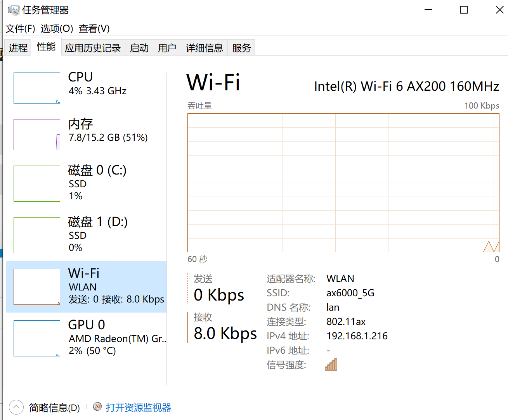Select the Wi-Fi WLAN entry in the sidebar
Screen dimensions: 508x420
coord(86,287)
